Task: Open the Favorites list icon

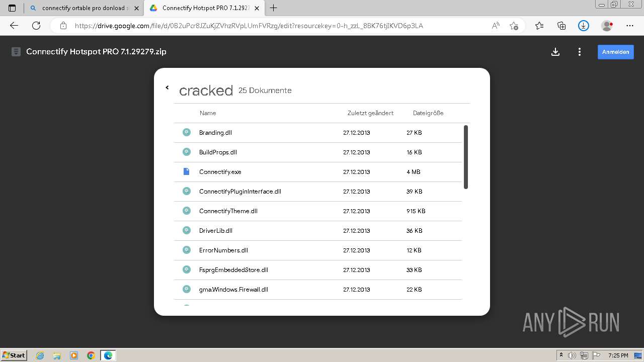Action: tap(539, 26)
